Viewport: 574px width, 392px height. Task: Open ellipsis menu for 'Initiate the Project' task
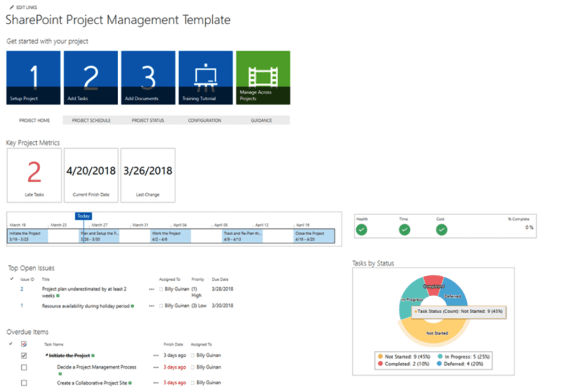[156, 355]
